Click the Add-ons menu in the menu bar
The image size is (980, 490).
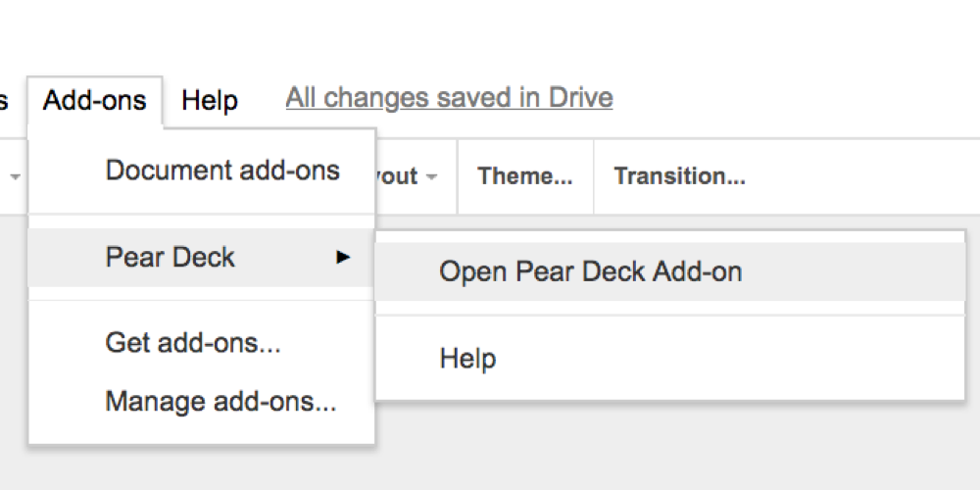(95, 100)
